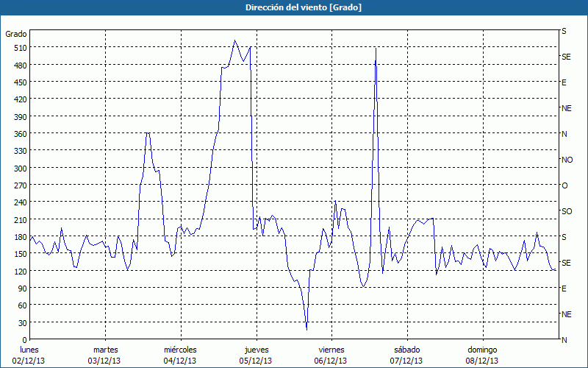Select the '210' y-axis value
The height and width of the screenshot is (368, 588).
pos(21,220)
